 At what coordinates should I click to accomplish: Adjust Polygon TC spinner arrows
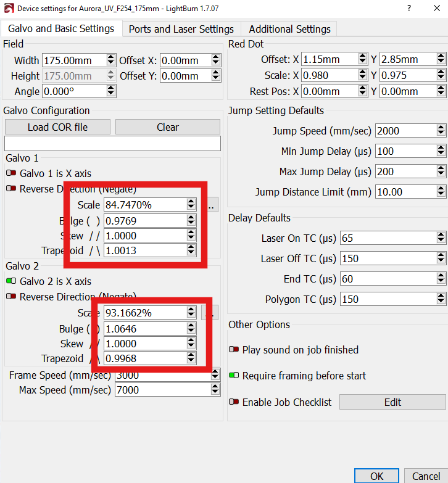[441, 299]
